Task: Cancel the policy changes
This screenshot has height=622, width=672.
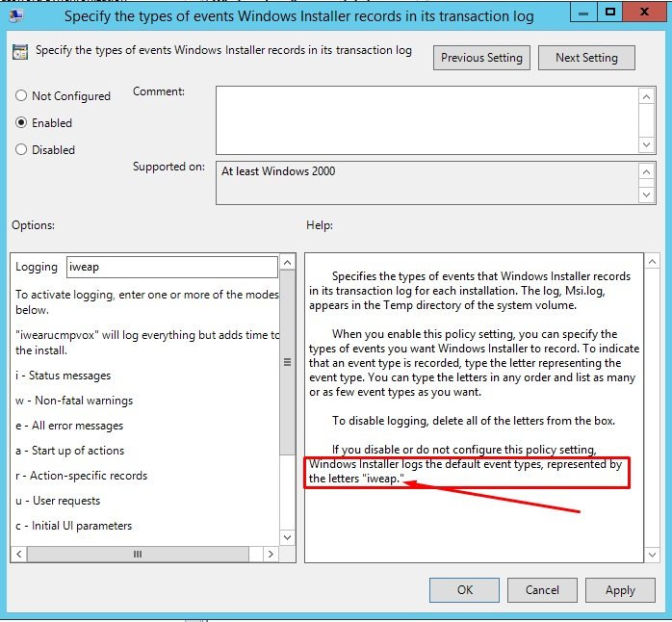Action: [542, 590]
